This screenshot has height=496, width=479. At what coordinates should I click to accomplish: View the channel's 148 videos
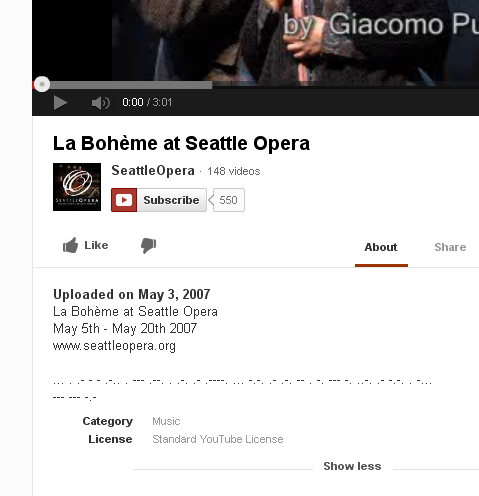coord(234,171)
